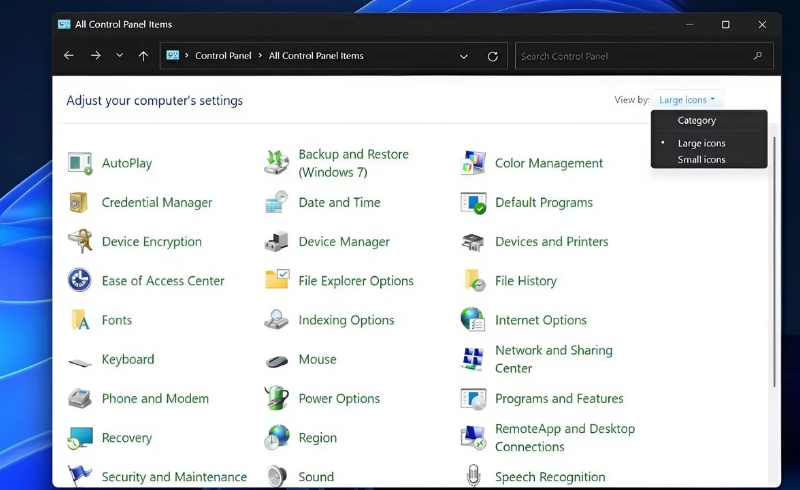The width and height of the screenshot is (800, 490).
Task: Go up one level with Up arrow
Action: pyautogui.click(x=143, y=56)
